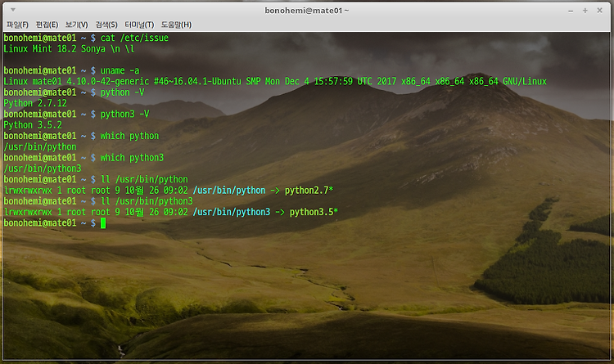Image resolution: width=614 pixels, height=364 pixels.
Task: Minimize the terminal window
Action: [x=571, y=11]
